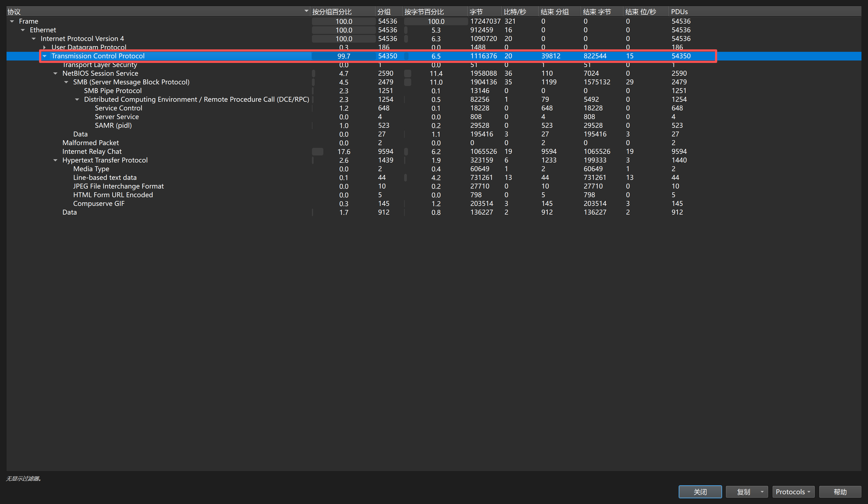Sort by the 协议 column header
Screen dimensions: 868x504
pos(155,12)
